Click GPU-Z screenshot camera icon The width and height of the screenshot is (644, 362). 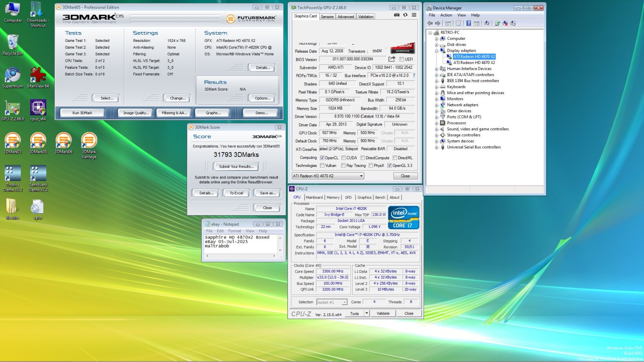tap(396, 15)
